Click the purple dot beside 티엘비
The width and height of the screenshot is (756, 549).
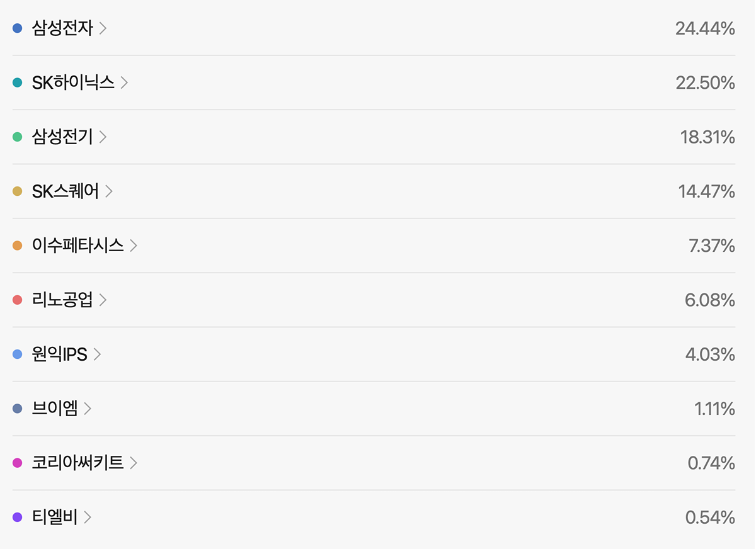click(x=18, y=518)
